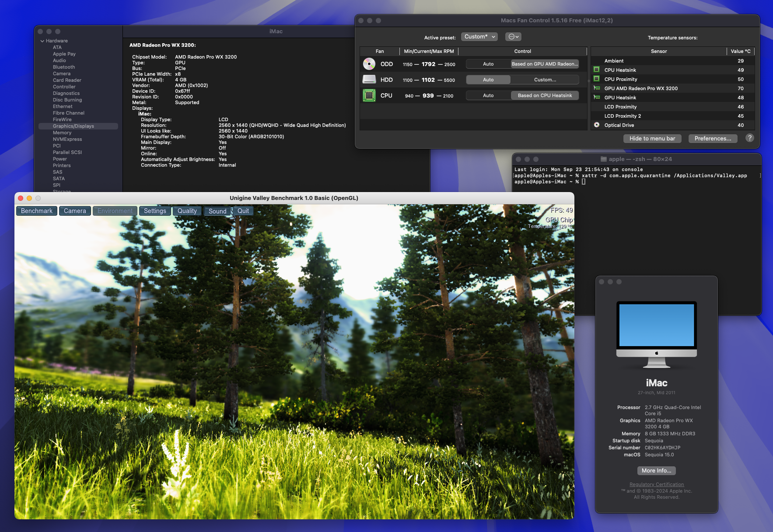Set HDD fan control to Auto
773x532 pixels.
pyautogui.click(x=488, y=80)
